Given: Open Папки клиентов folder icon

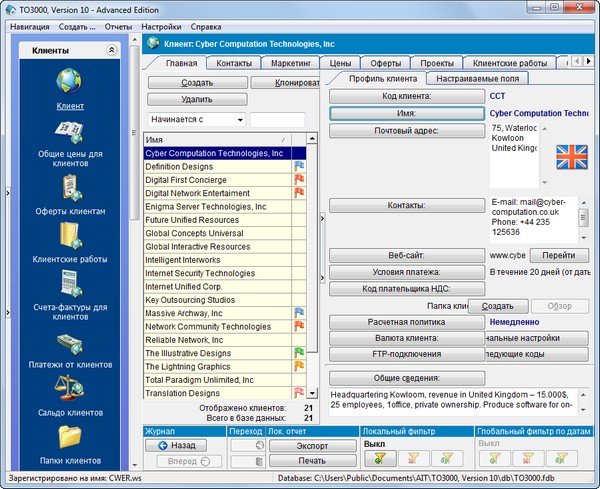Looking at the screenshot, I should coord(69,437).
